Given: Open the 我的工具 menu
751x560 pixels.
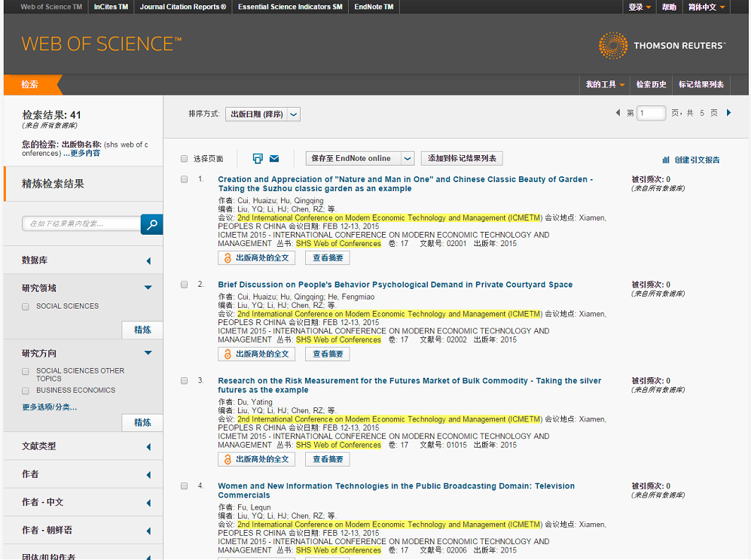Looking at the screenshot, I should [605, 85].
